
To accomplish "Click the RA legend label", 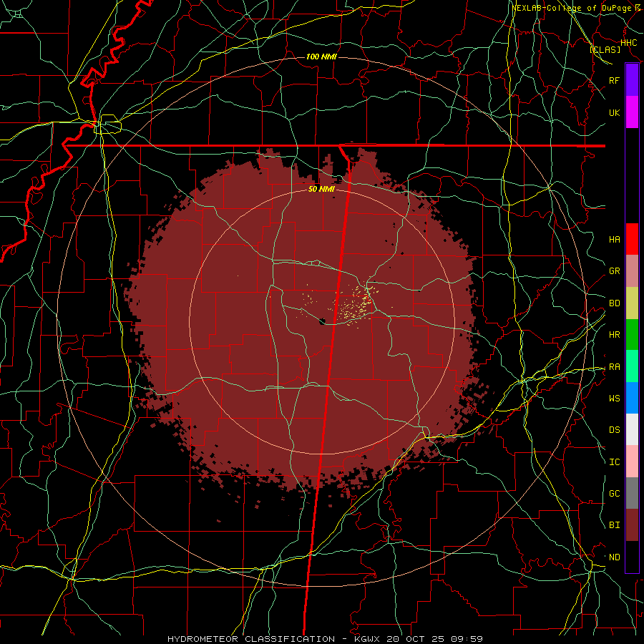I will pyautogui.click(x=614, y=367).
